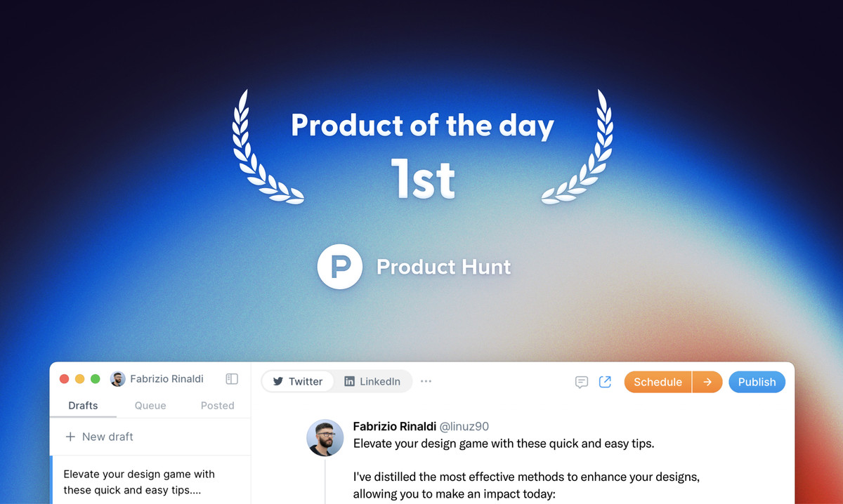Open the comments speech bubble icon
Image resolution: width=843 pixels, height=504 pixels.
point(582,382)
